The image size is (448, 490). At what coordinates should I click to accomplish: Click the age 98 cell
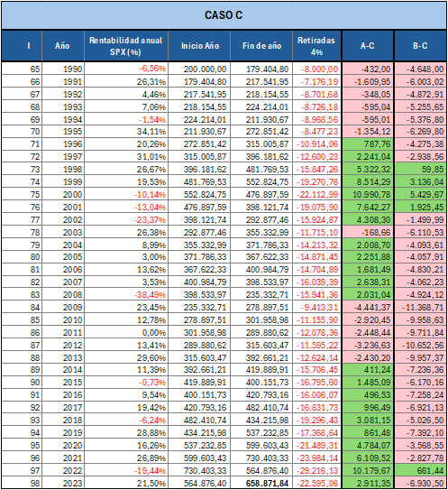coord(22,483)
